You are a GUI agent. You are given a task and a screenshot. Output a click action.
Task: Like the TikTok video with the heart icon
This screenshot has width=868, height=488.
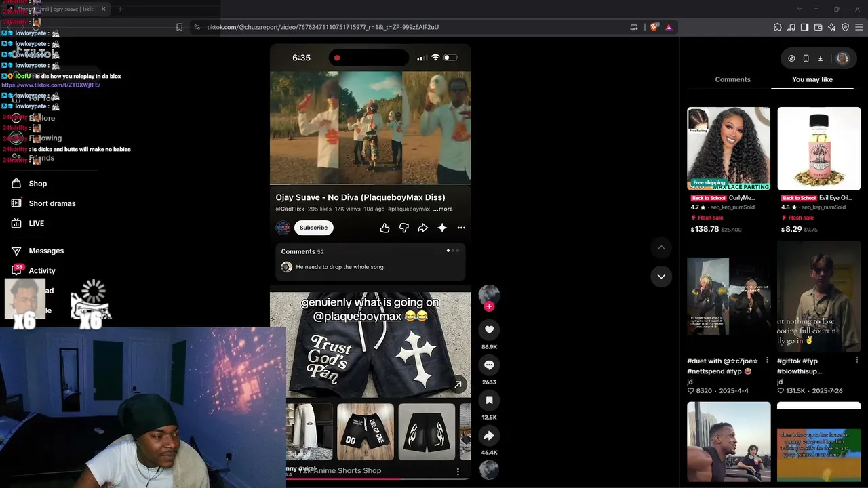[489, 329]
